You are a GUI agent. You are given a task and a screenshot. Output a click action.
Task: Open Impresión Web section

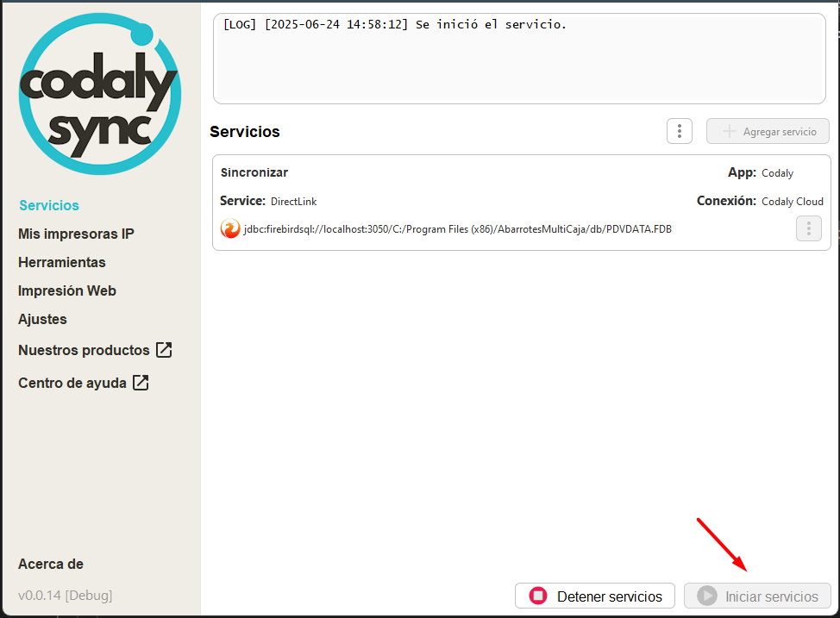coord(67,290)
